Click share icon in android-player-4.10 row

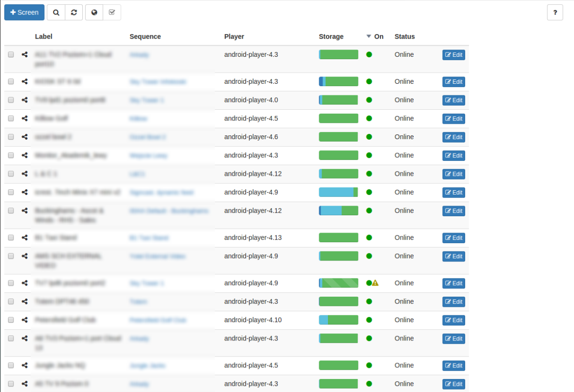[x=25, y=320]
